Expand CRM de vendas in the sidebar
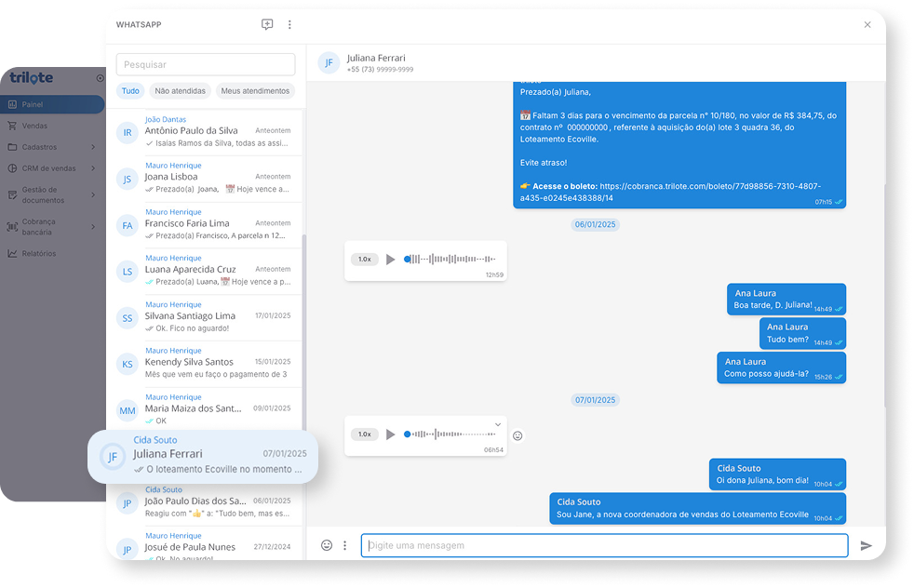The image size is (914, 588). pos(52,168)
